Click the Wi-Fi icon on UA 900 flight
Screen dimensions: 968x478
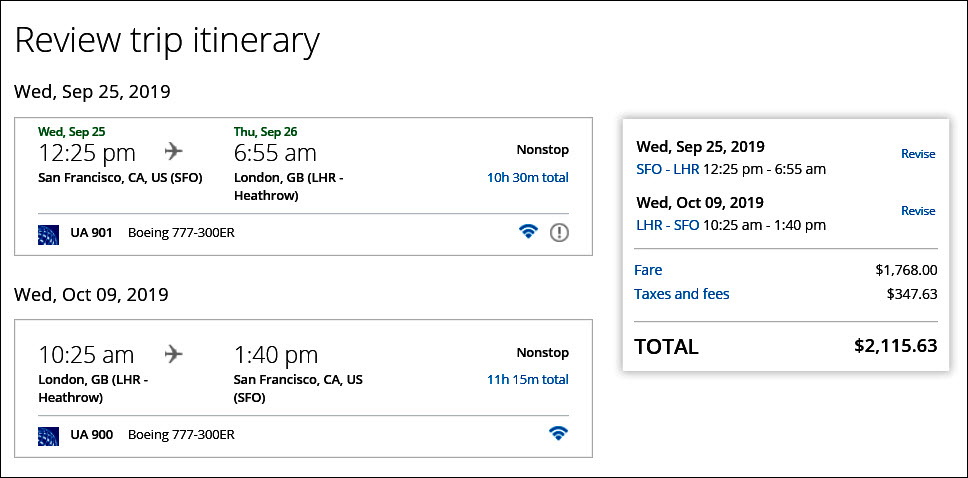558,434
